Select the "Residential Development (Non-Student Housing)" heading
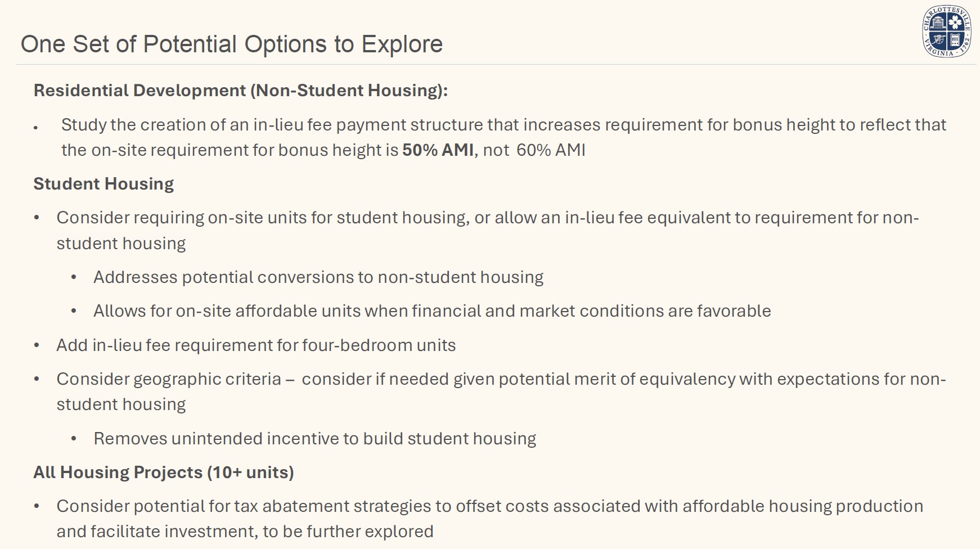The width and height of the screenshot is (980, 549). click(x=240, y=91)
